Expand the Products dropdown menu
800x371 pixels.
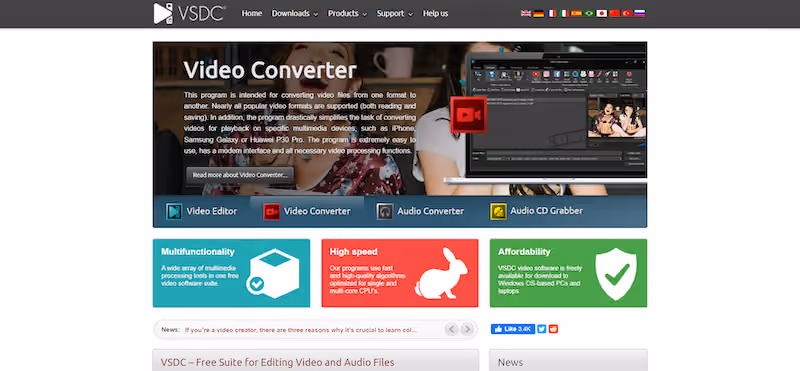pyautogui.click(x=347, y=13)
